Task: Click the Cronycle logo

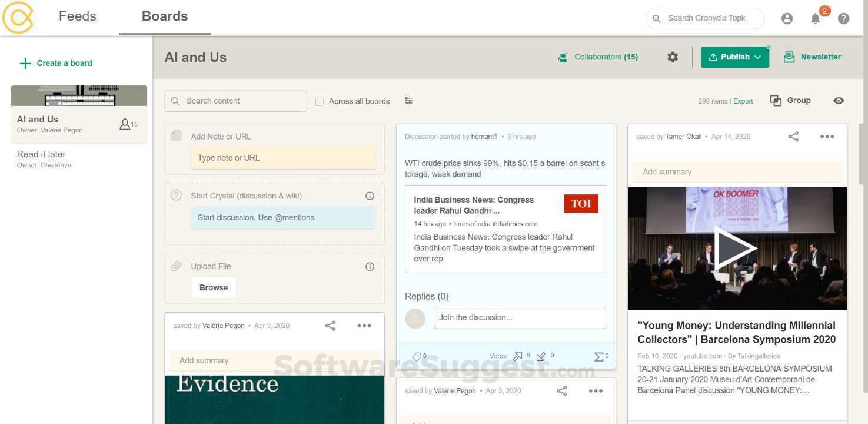Action: 18,17
